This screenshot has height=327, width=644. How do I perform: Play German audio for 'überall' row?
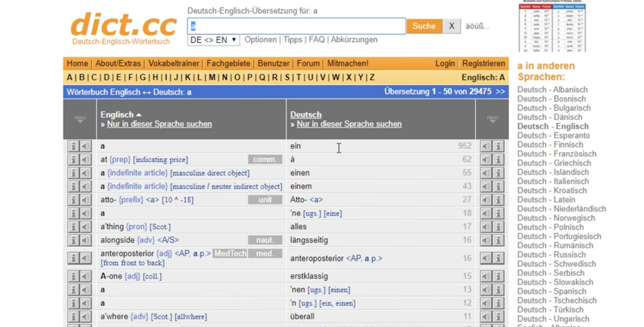click(486, 317)
